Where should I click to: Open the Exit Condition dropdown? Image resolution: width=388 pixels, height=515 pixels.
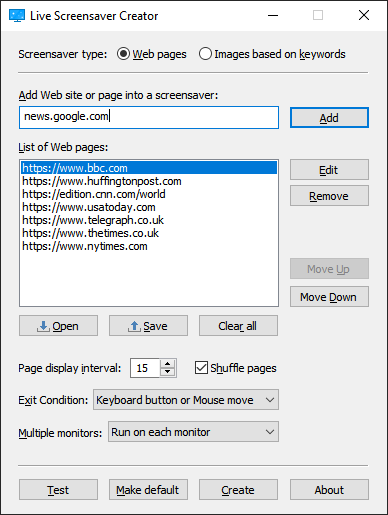[186, 400]
